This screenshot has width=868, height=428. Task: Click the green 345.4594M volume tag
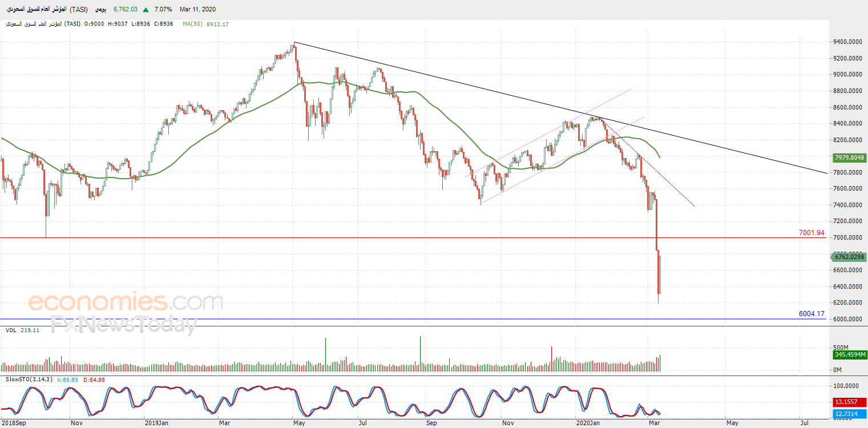click(x=849, y=354)
